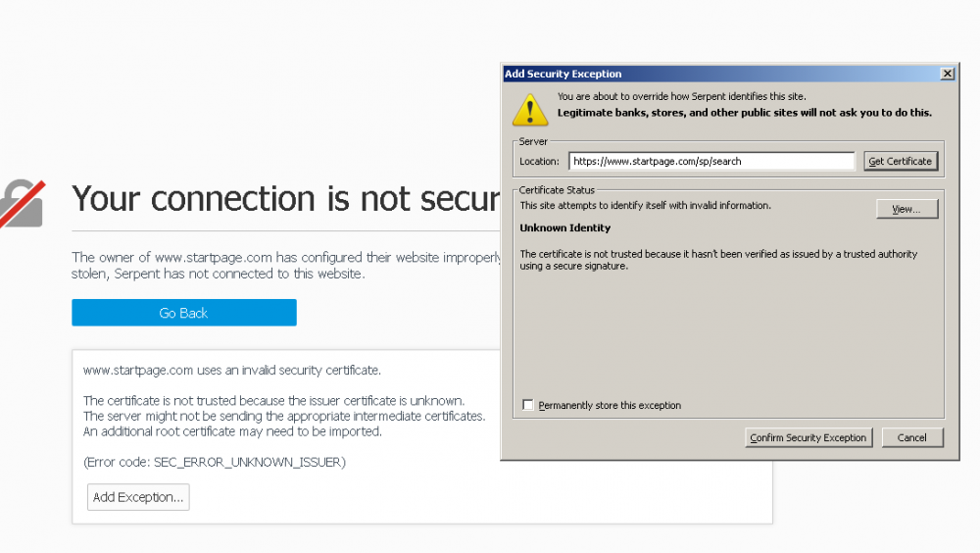
Task: Click the bold "Legitimate banks, stores" warning text
Action: (744, 113)
